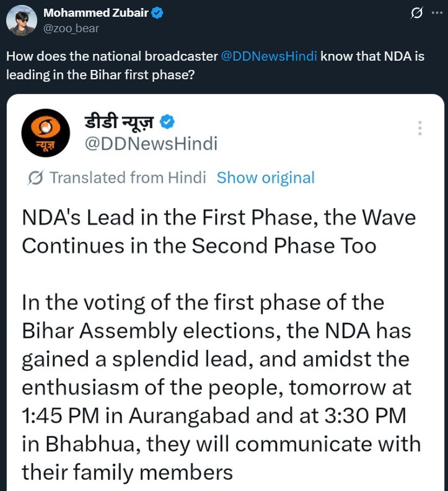Open the vertical three-dot menu on the quoted post
Viewport: 448px width, 491px height.
tap(419, 128)
